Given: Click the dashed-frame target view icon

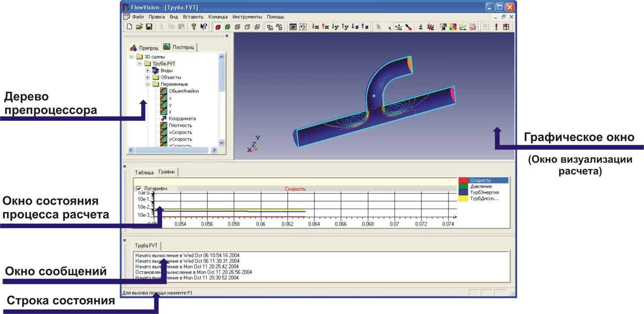Looking at the screenshot, I should tap(303, 27).
